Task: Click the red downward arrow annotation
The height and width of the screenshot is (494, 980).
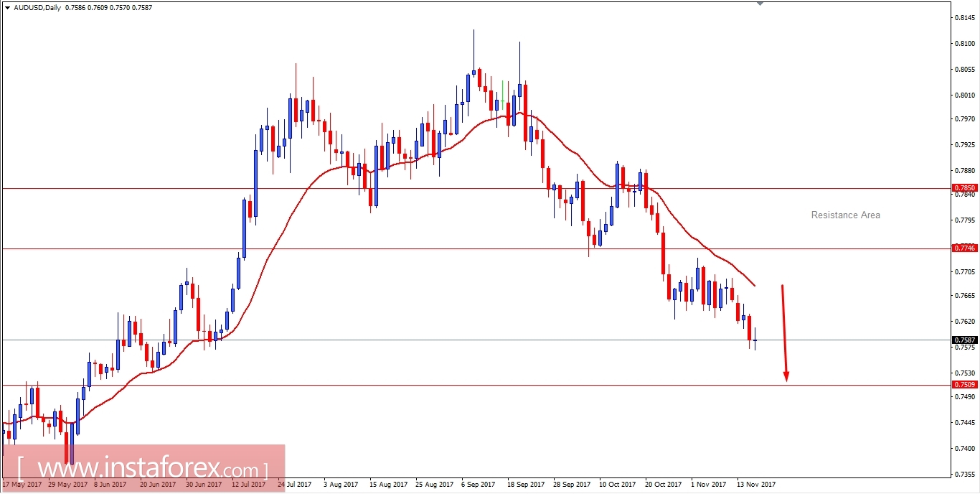Action: point(783,330)
